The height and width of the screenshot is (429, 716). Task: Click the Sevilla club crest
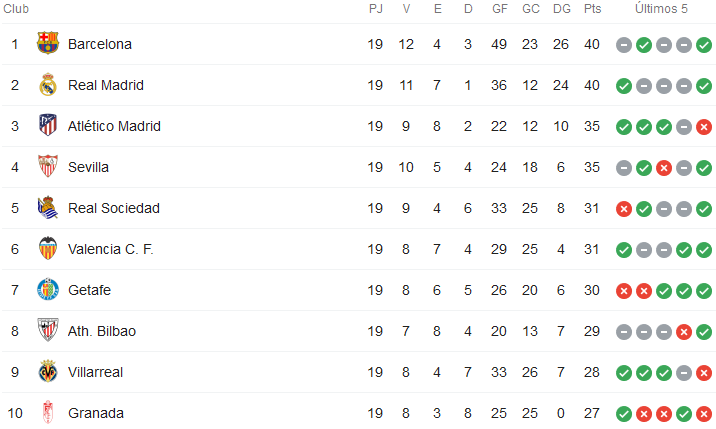48,166
